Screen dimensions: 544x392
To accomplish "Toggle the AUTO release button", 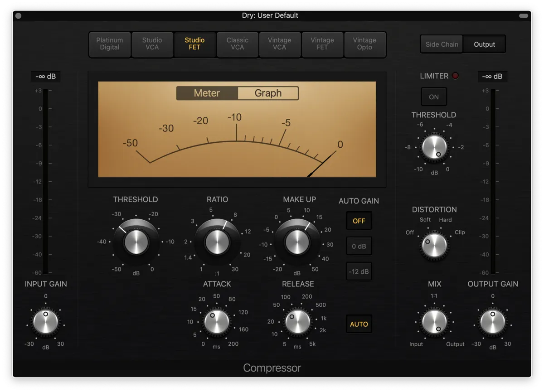I will pyautogui.click(x=359, y=324).
